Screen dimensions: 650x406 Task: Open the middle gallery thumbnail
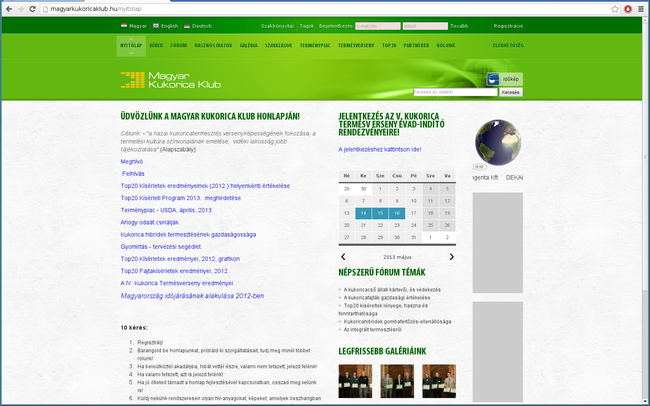click(397, 381)
